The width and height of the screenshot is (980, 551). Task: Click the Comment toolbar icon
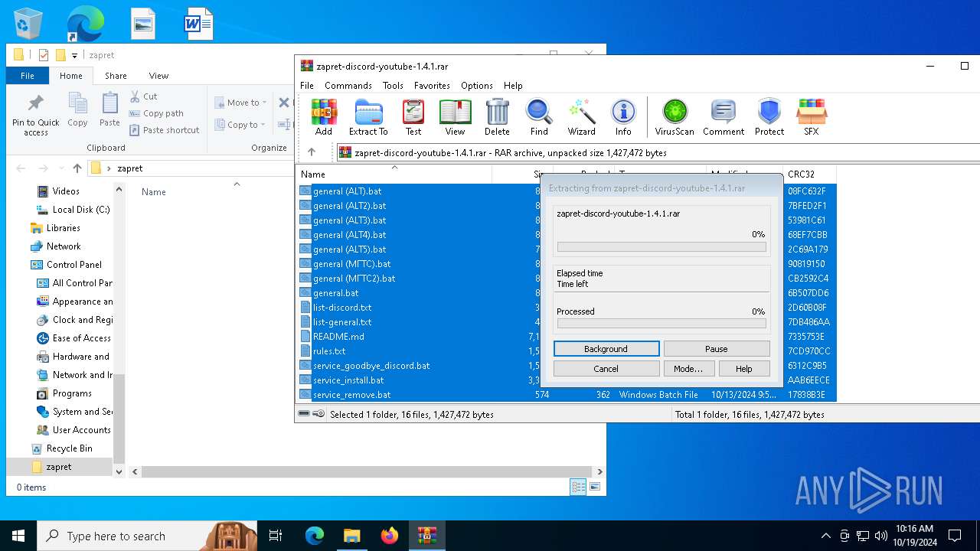pos(724,117)
